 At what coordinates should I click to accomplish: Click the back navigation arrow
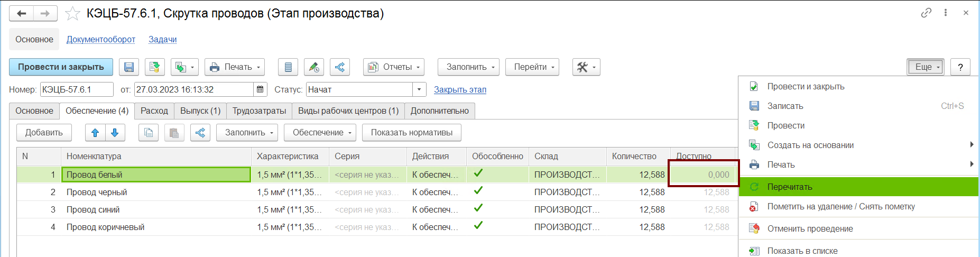coord(21,14)
